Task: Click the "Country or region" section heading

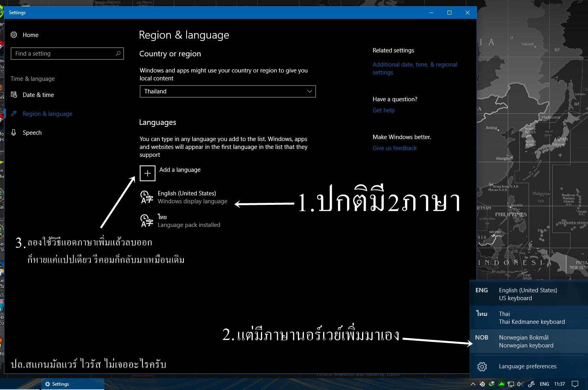Action: coord(170,54)
